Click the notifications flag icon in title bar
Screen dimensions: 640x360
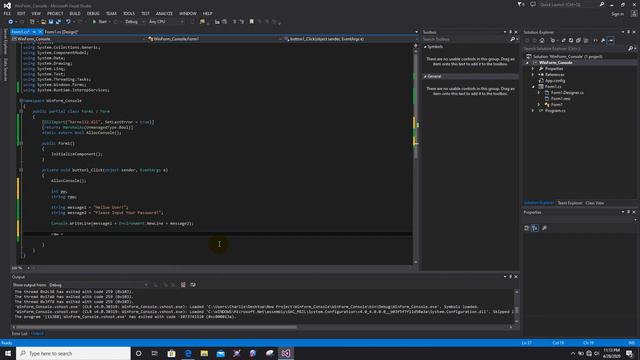point(521,4)
